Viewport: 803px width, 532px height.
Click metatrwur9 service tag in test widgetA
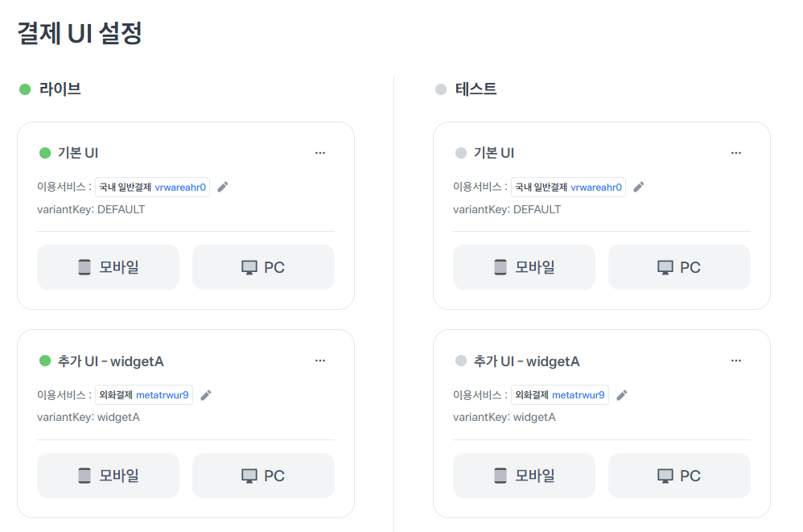tap(578, 395)
